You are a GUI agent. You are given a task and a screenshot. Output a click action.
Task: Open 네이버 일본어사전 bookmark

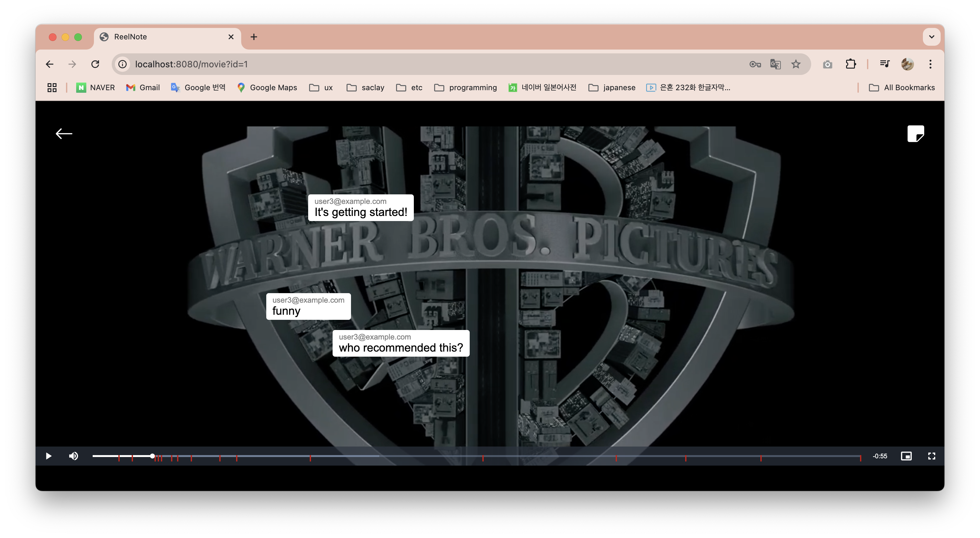click(542, 88)
